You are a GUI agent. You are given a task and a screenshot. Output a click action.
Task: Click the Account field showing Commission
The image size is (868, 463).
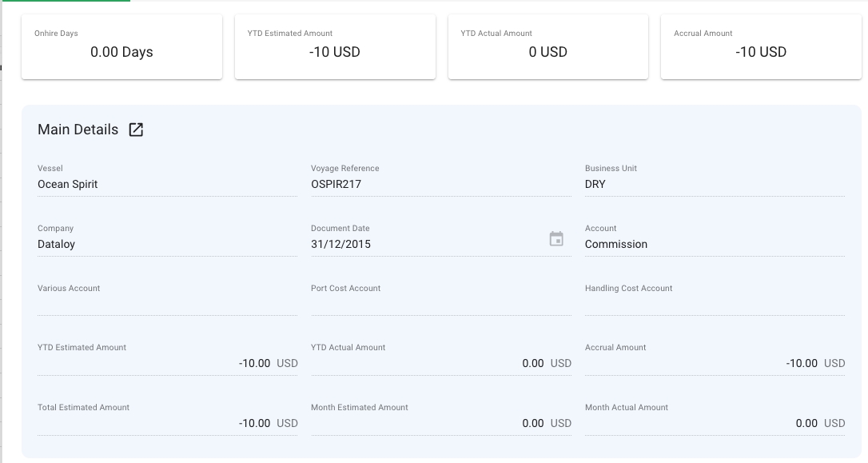(714, 244)
